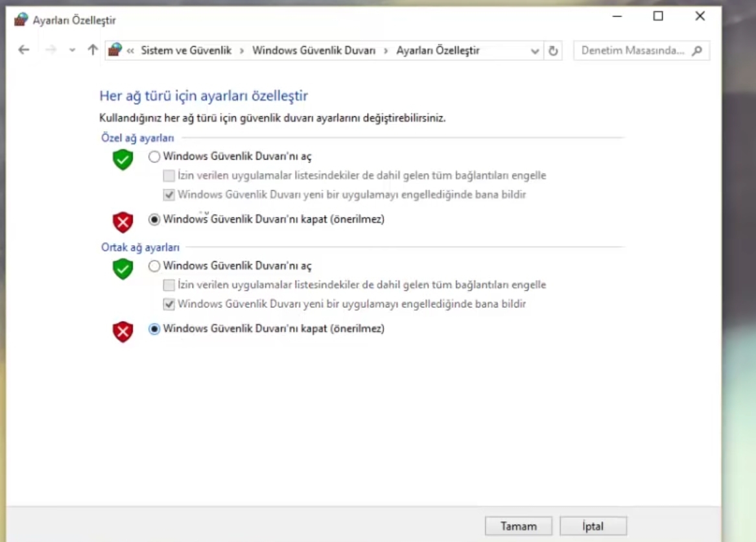756x542 pixels.
Task: Click red shield icon under Ortak ağ
Action: [x=123, y=332]
